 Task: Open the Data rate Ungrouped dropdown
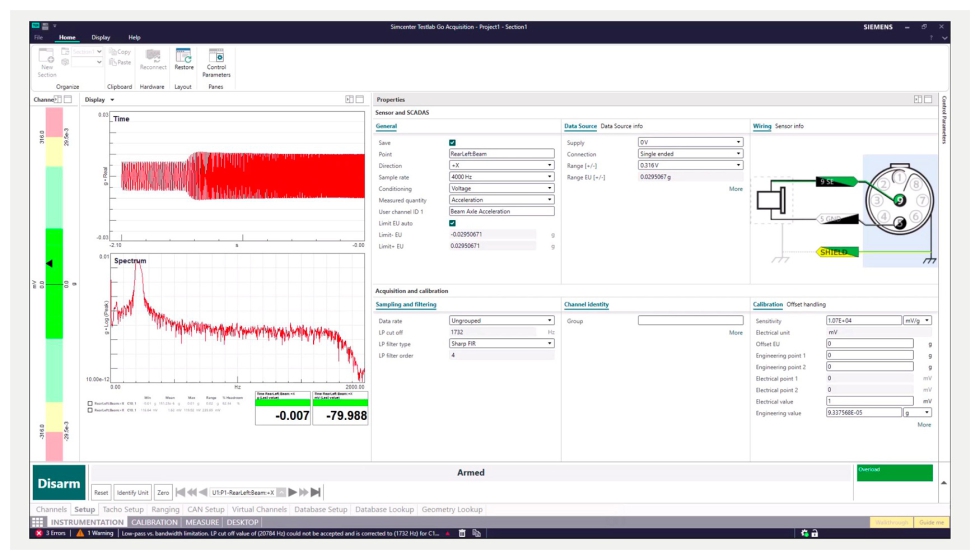(501, 321)
